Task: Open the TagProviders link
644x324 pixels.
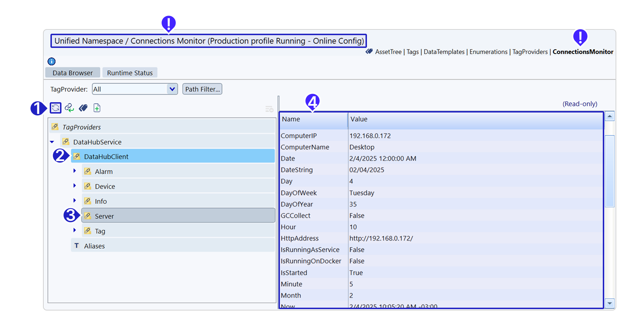Action: 530,52
